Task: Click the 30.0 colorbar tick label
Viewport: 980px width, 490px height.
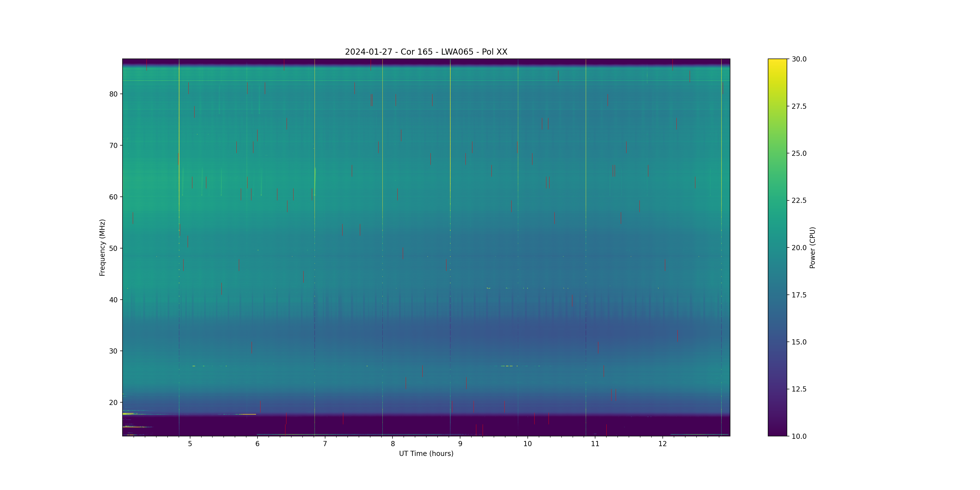Action: pyautogui.click(x=799, y=59)
